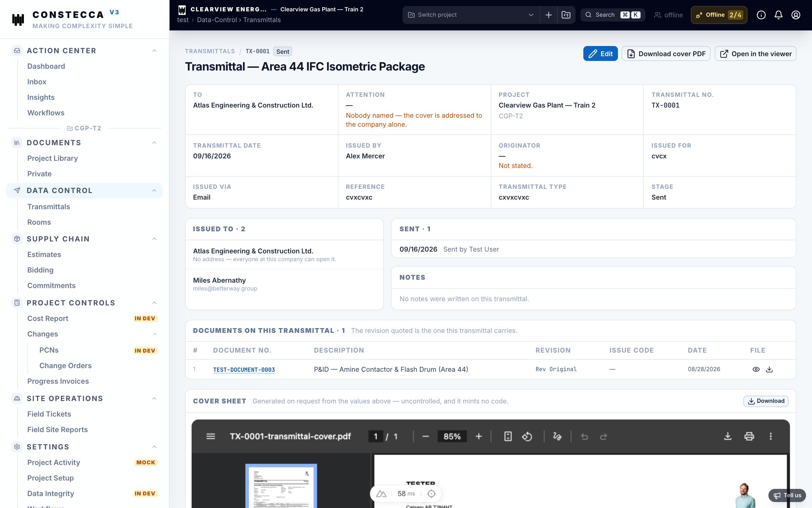Rotate the cover PDF counterclockwise
812x508 pixels.
[x=527, y=436]
